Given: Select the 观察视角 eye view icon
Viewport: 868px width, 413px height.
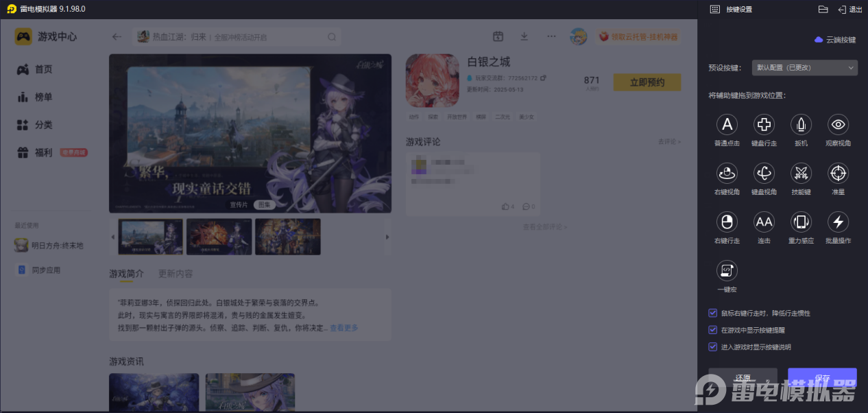Looking at the screenshot, I should coord(838,124).
